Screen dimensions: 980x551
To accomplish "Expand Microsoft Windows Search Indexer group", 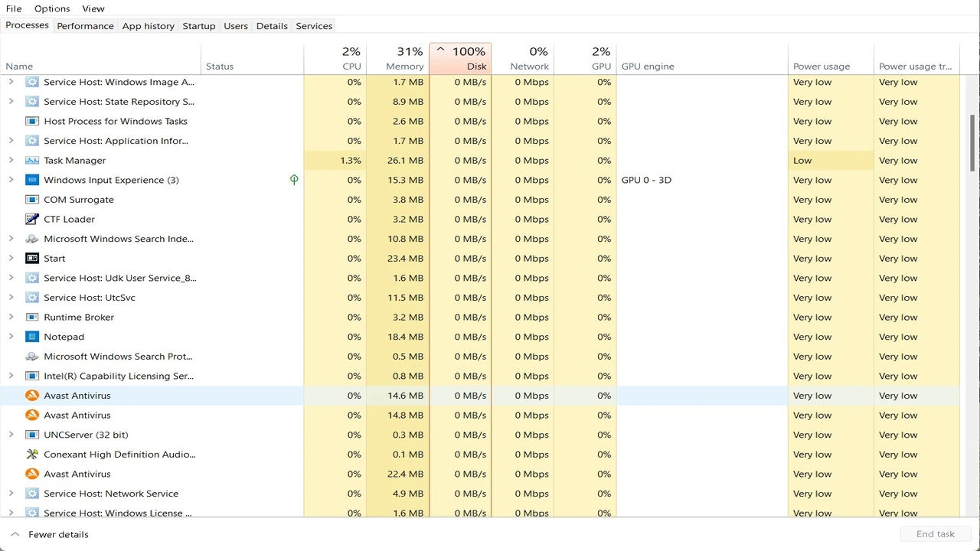I will (11, 239).
